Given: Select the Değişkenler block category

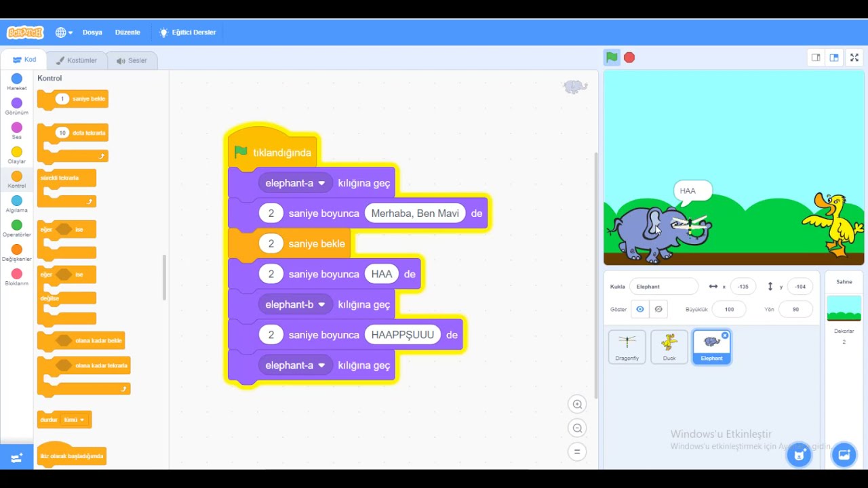Looking at the screenshot, I should point(17,253).
